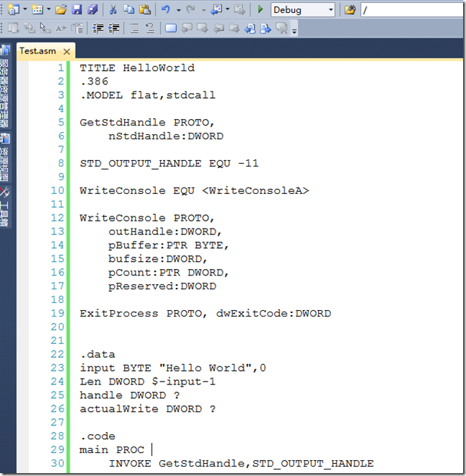Uncomment the selected lines icon
This screenshot has height=476, width=466.
click(150, 28)
